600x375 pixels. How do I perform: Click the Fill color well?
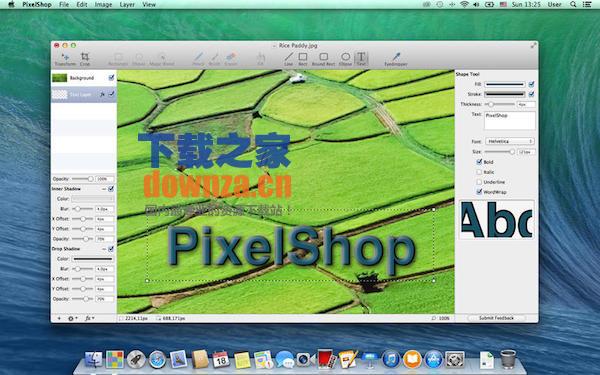click(505, 84)
